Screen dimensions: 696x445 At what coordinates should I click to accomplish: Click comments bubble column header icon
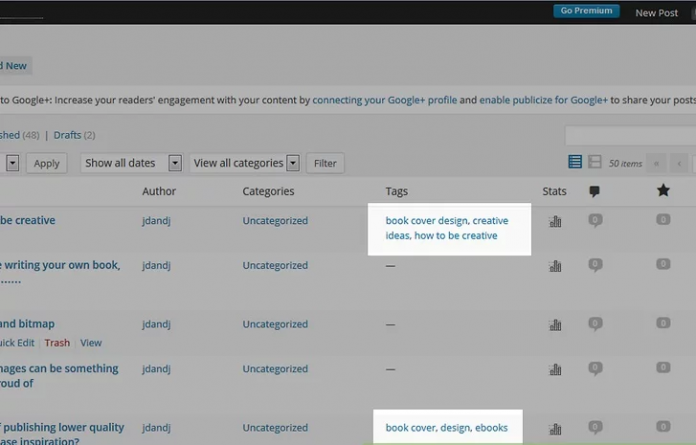point(594,191)
